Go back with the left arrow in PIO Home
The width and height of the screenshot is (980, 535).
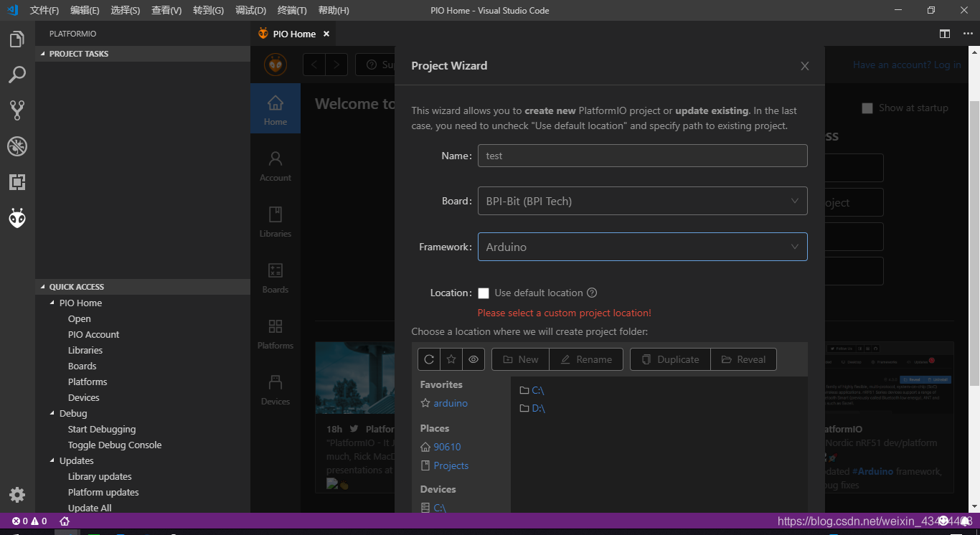314,65
